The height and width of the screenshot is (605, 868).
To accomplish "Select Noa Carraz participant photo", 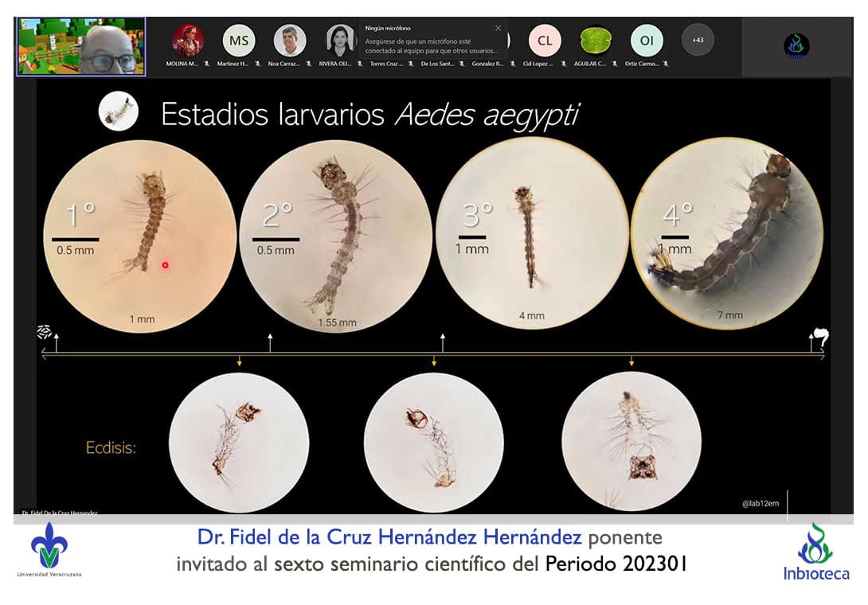I will [290, 40].
